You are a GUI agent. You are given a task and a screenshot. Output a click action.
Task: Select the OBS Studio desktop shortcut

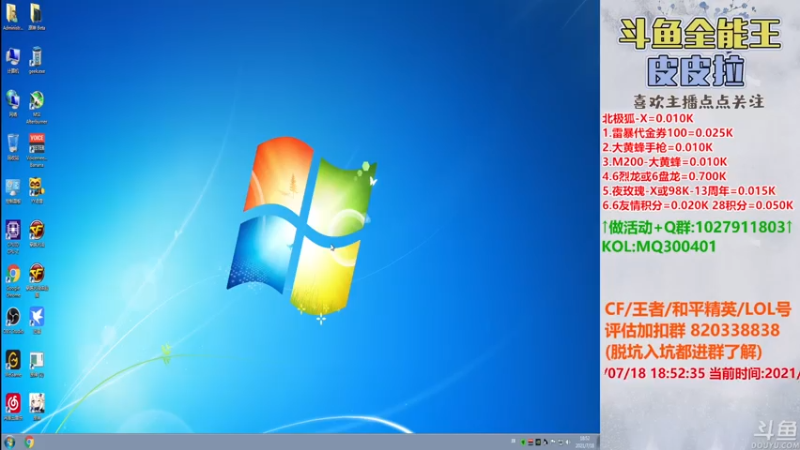12,321
